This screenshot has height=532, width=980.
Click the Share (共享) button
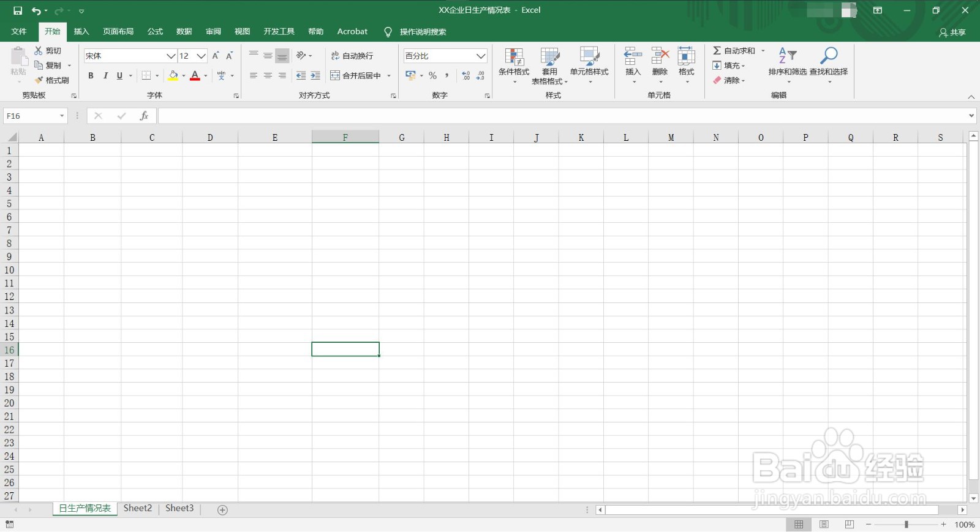pyautogui.click(x=952, y=32)
